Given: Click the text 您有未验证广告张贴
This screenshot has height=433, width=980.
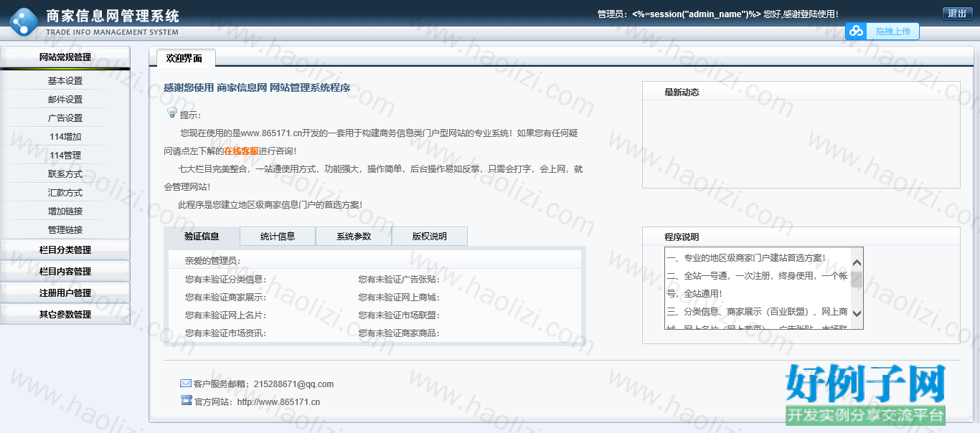Looking at the screenshot, I should point(399,280).
